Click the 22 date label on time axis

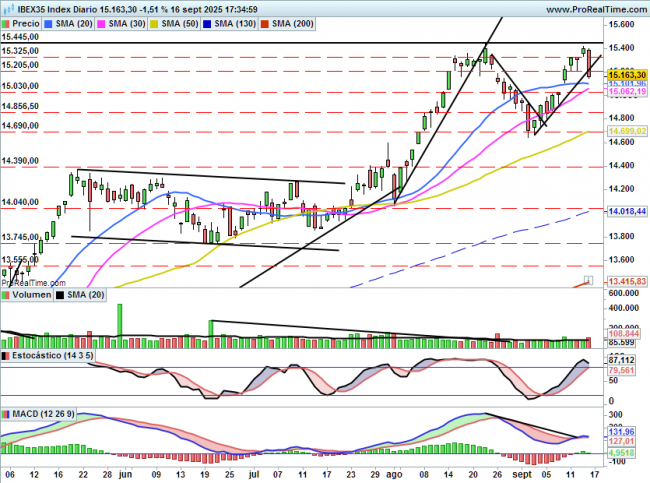83,474
